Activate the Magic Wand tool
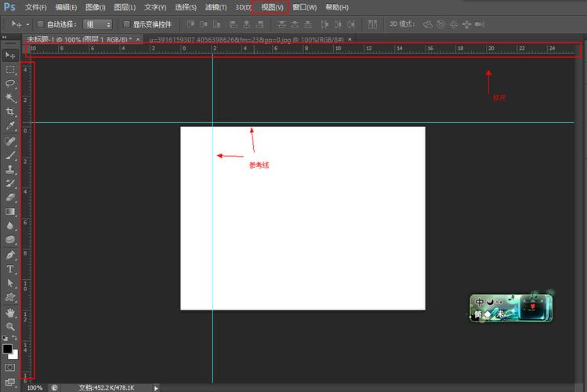Screen dimensions: 587x392 [10, 97]
